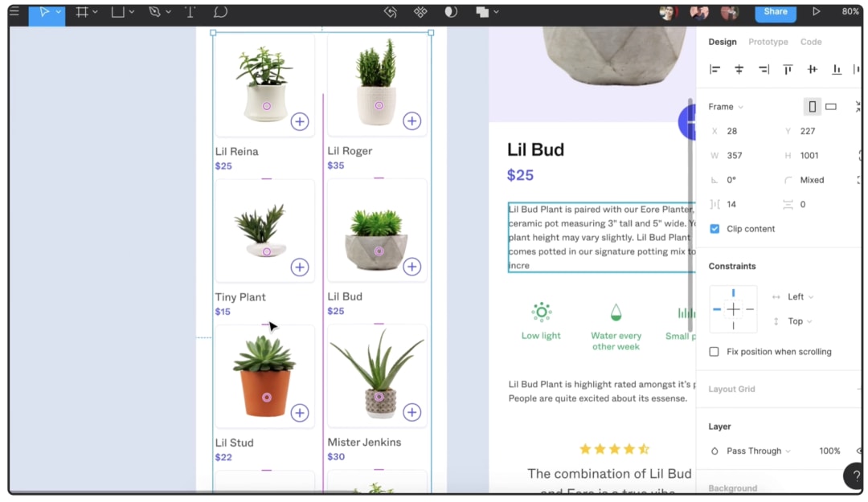Click the first collaborator avatar
Screen dimensions: 868x502
pyautogui.click(x=669, y=11)
